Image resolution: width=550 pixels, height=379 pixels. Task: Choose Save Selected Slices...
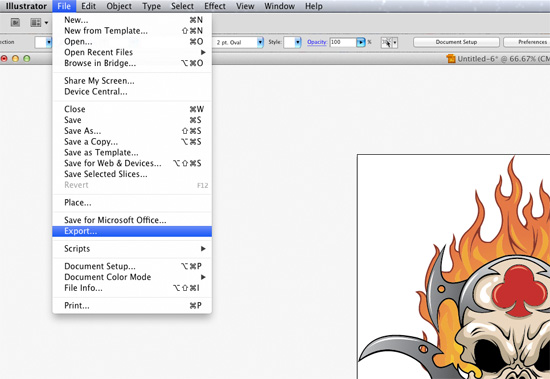(132, 174)
